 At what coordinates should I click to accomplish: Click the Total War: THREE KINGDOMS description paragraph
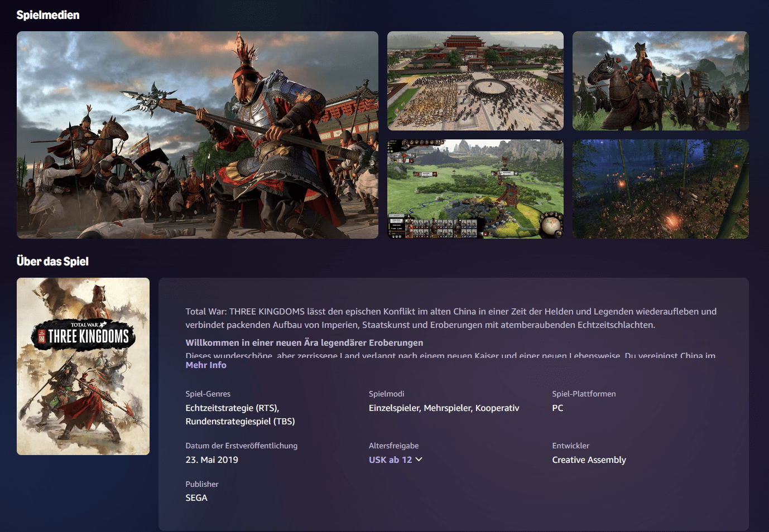point(451,318)
